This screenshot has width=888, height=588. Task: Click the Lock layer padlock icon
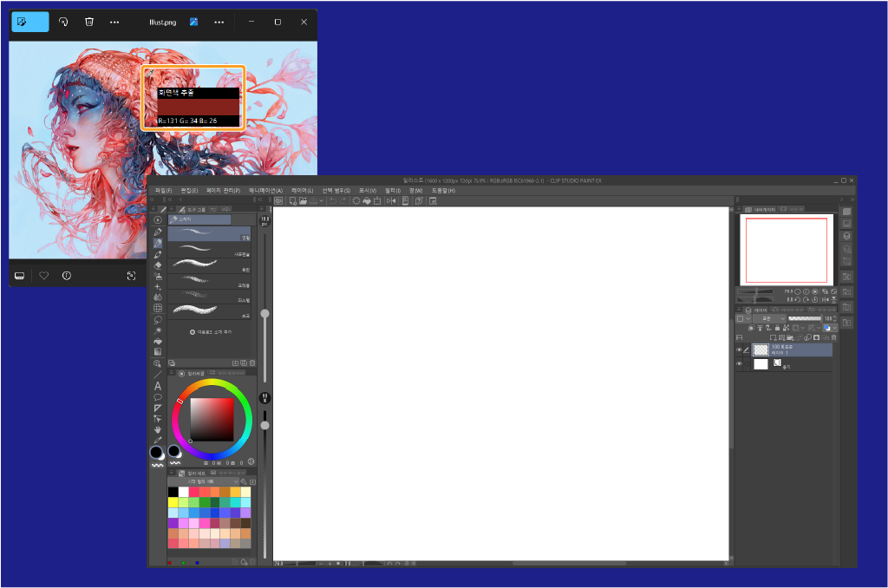point(778,328)
